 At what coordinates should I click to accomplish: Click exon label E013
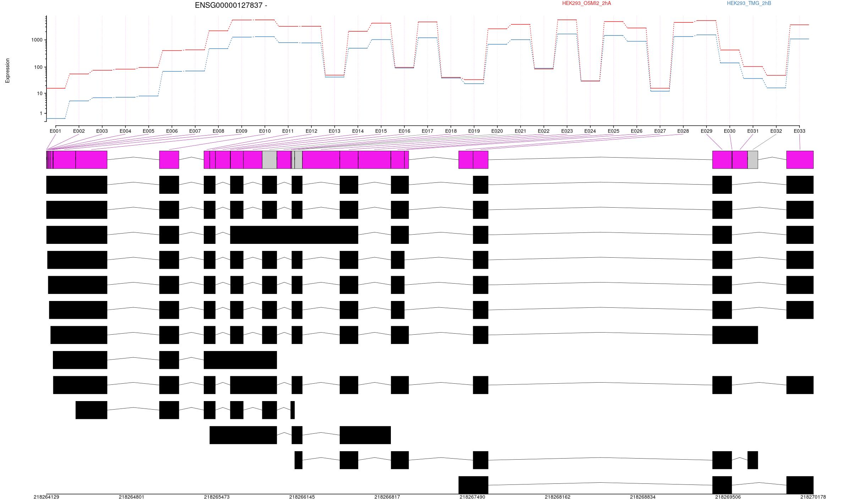tap(334, 131)
